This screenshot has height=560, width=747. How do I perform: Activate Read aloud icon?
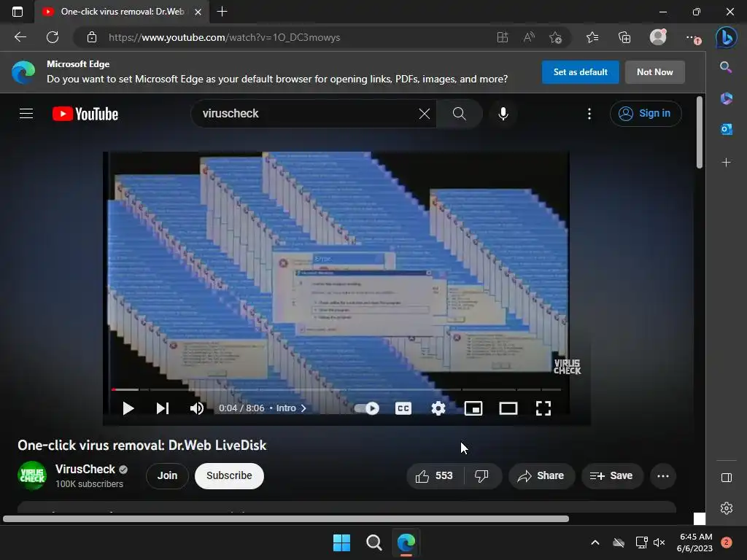click(x=529, y=37)
